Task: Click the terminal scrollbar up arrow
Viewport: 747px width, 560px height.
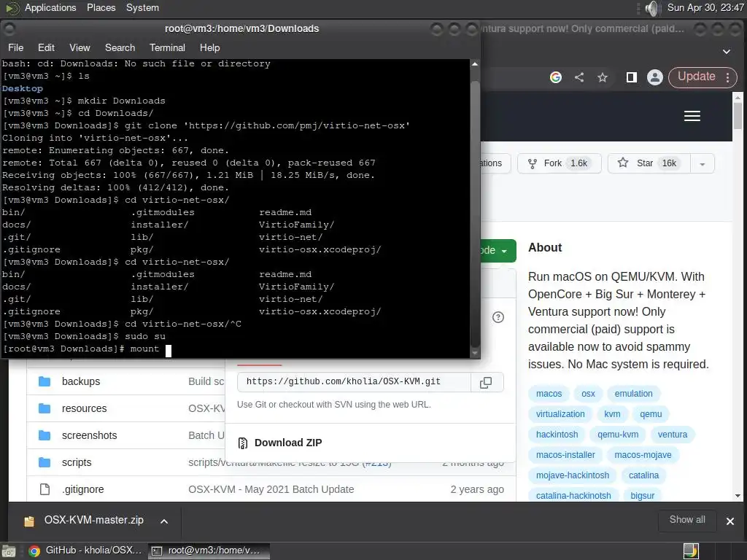Action: tap(474, 64)
